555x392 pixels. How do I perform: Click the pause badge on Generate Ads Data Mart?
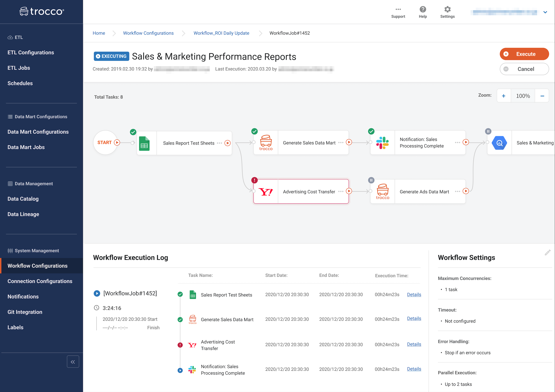pyautogui.click(x=371, y=180)
